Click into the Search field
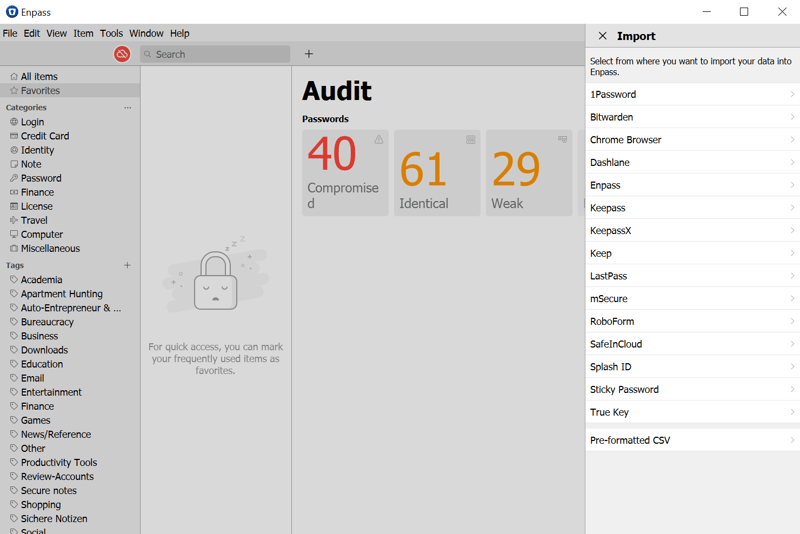800x534 pixels. [215, 54]
